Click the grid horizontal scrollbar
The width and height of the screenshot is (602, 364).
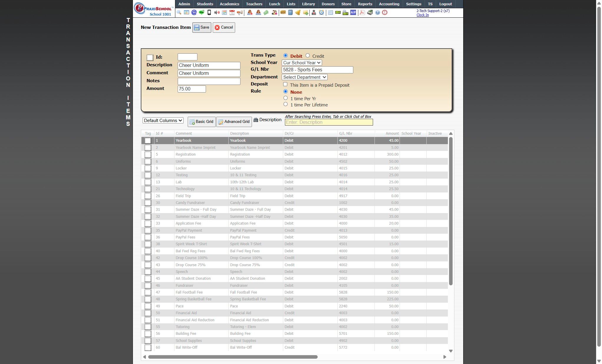coord(233,357)
